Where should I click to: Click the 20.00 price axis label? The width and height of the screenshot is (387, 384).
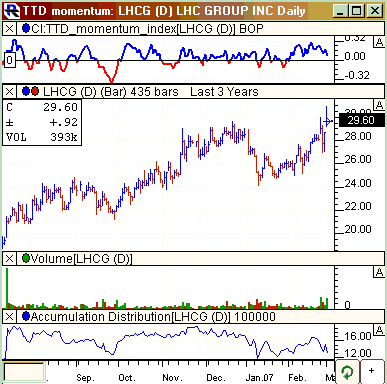358,229
